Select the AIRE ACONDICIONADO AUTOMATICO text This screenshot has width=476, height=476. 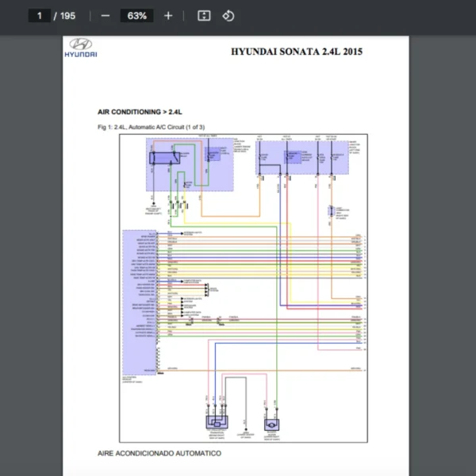coord(159,453)
